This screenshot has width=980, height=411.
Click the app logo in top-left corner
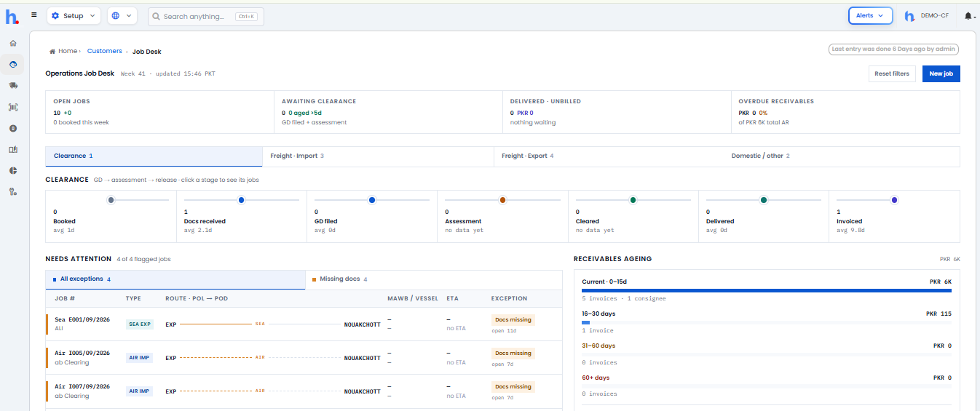(12, 16)
